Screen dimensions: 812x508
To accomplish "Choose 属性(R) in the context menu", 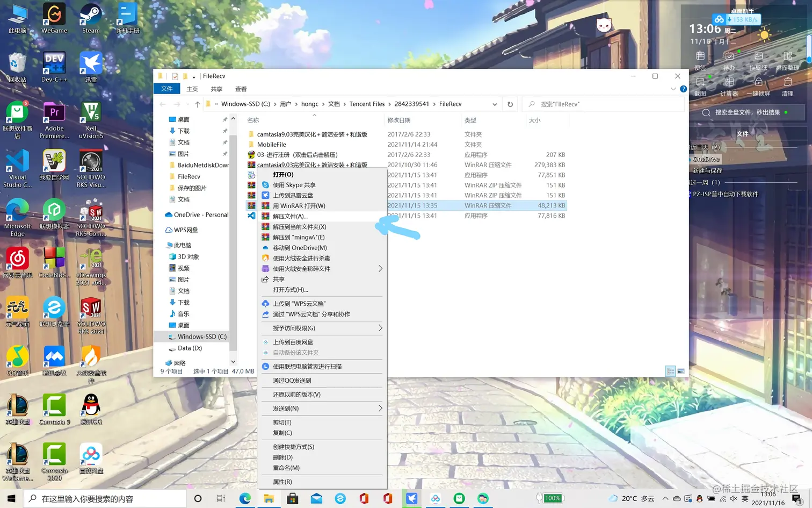I will pos(322,482).
